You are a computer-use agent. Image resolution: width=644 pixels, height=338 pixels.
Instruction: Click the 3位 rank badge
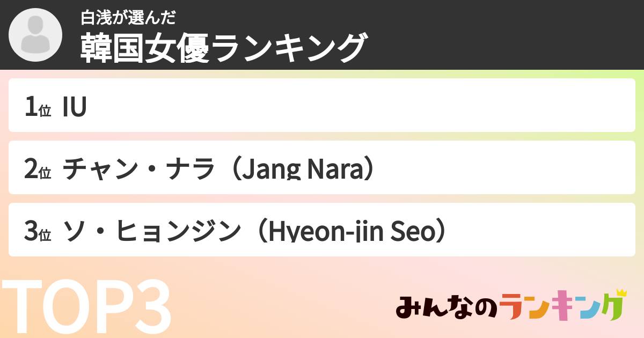38,232
